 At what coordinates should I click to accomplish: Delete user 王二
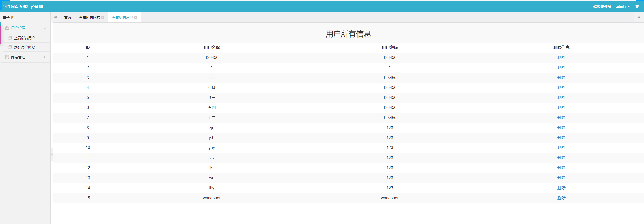pyautogui.click(x=561, y=118)
